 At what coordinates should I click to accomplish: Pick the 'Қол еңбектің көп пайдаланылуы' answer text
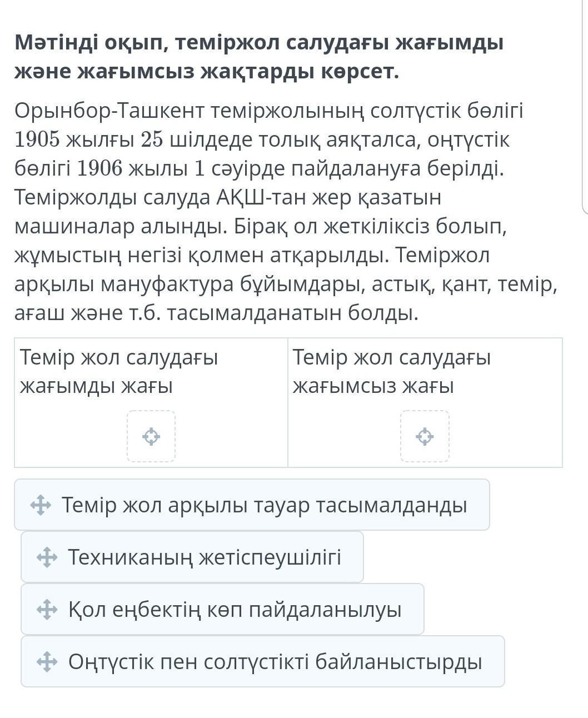pos(235,610)
